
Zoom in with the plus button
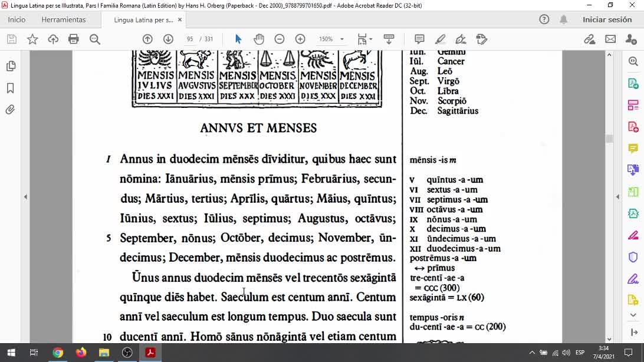click(x=300, y=39)
